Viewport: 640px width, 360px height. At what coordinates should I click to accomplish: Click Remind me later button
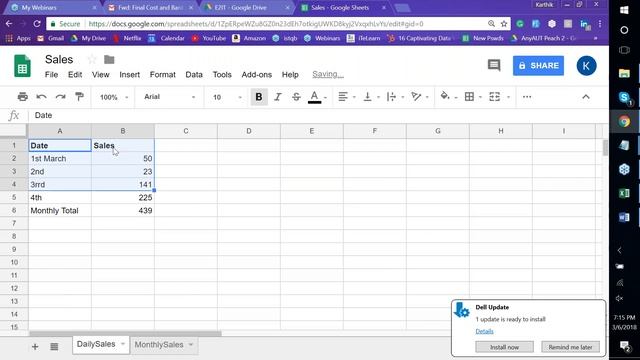click(x=570, y=347)
